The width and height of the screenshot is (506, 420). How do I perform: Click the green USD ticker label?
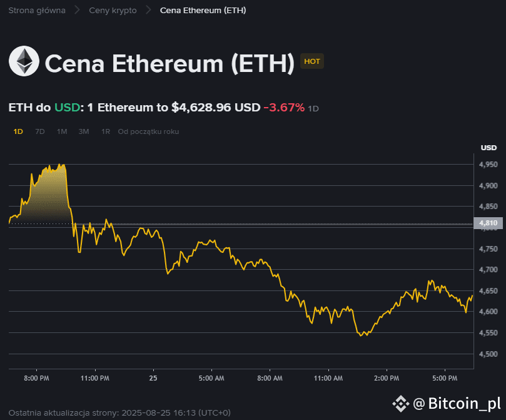(66, 107)
